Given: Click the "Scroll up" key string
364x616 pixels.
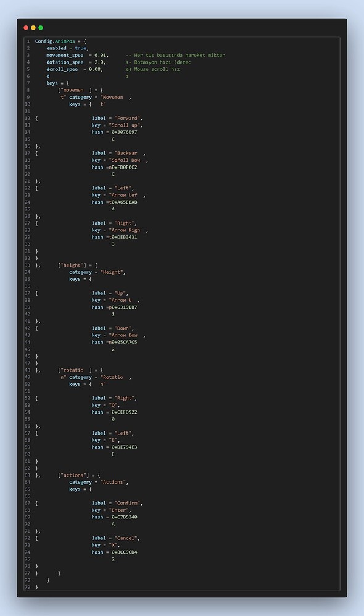Looking at the screenshot, I should click(x=124, y=125).
